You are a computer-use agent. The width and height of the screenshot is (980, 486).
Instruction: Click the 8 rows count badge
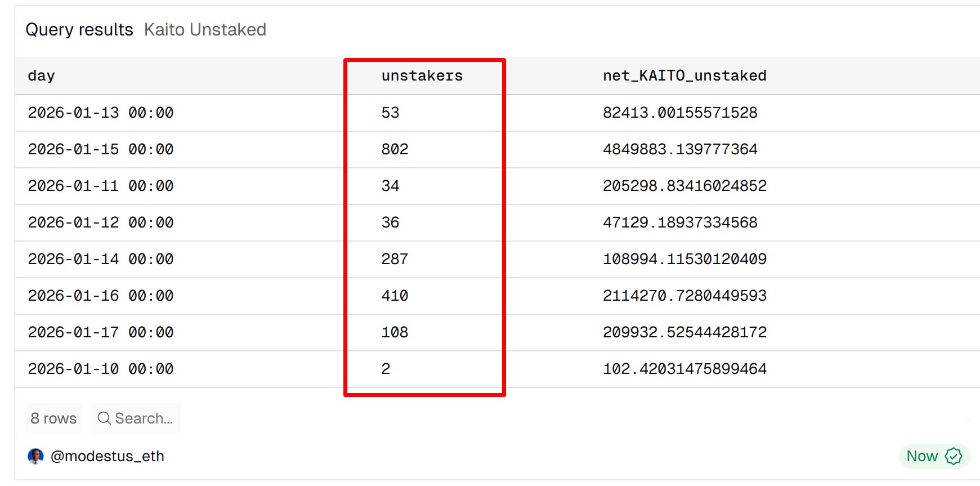(x=53, y=418)
